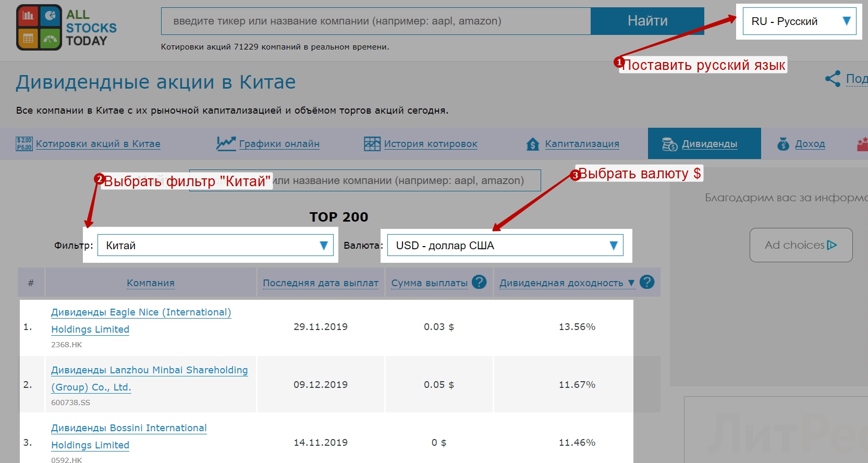This screenshot has height=463, width=868.
Task: Click the house icon beside Капитализация
Action: click(x=532, y=144)
